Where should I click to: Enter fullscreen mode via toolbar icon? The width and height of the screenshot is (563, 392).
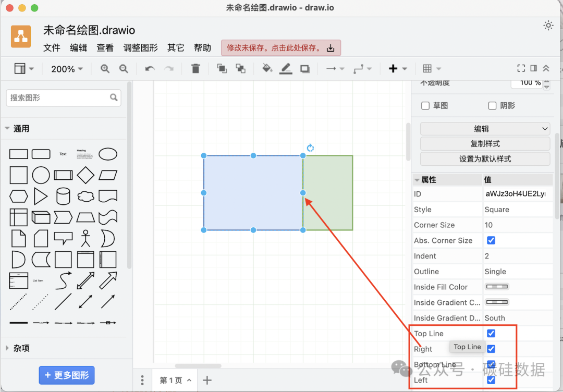(x=521, y=68)
